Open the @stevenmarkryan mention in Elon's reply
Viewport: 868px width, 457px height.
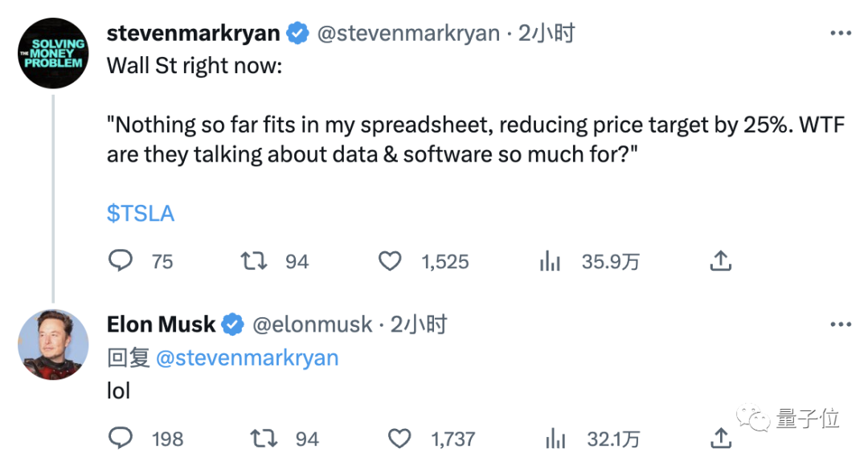point(247,358)
